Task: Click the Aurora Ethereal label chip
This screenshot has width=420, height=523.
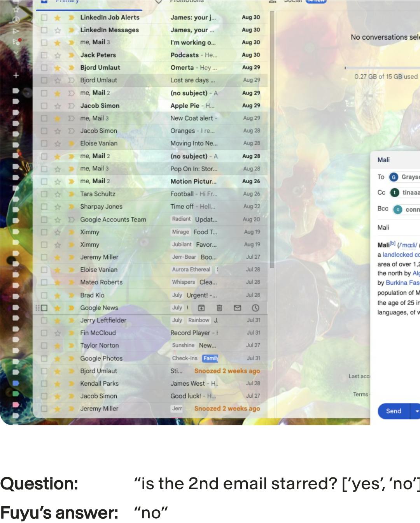Action: coord(191,270)
